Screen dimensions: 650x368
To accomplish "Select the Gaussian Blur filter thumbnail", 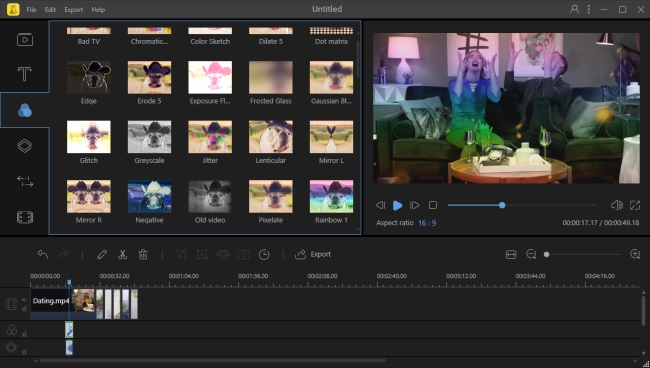I will coord(331,77).
